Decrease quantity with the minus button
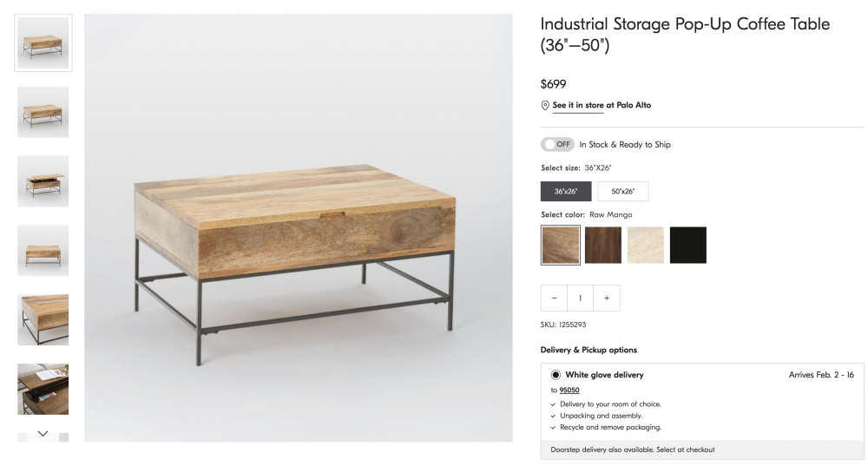868x466 pixels. point(554,298)
